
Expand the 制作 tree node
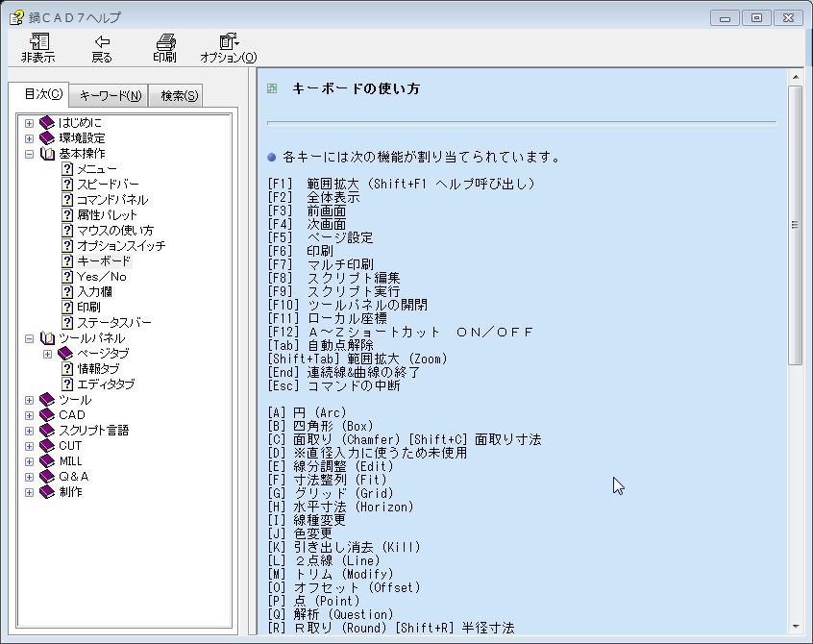coord(29,492)
